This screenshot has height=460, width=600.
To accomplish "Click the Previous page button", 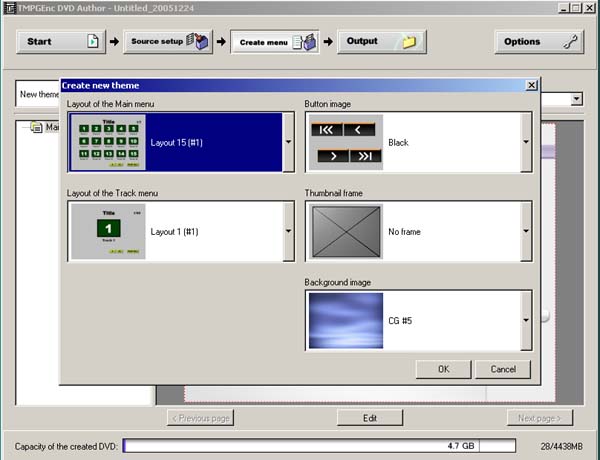I will (x=201, y=418).
